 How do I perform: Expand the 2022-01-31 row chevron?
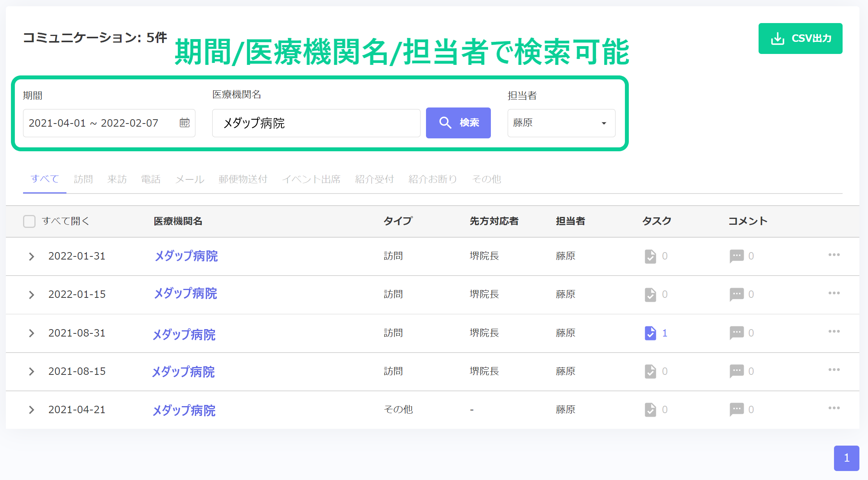click(32, 256)
